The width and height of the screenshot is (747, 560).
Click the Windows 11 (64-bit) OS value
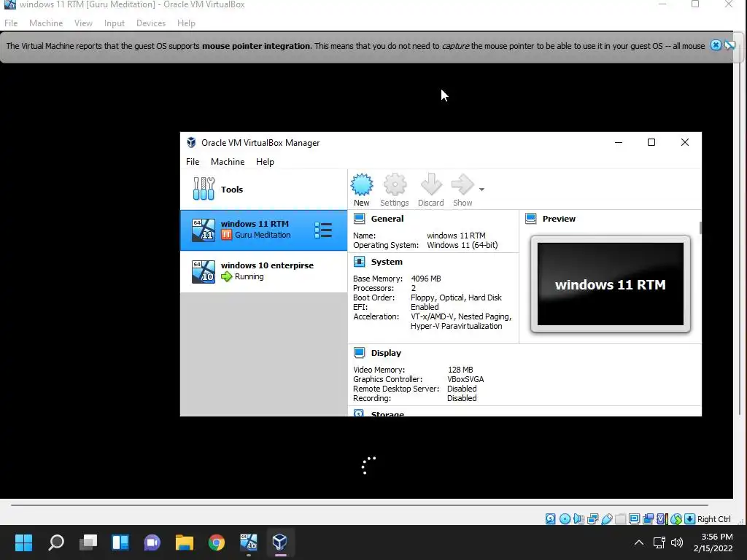462,245
